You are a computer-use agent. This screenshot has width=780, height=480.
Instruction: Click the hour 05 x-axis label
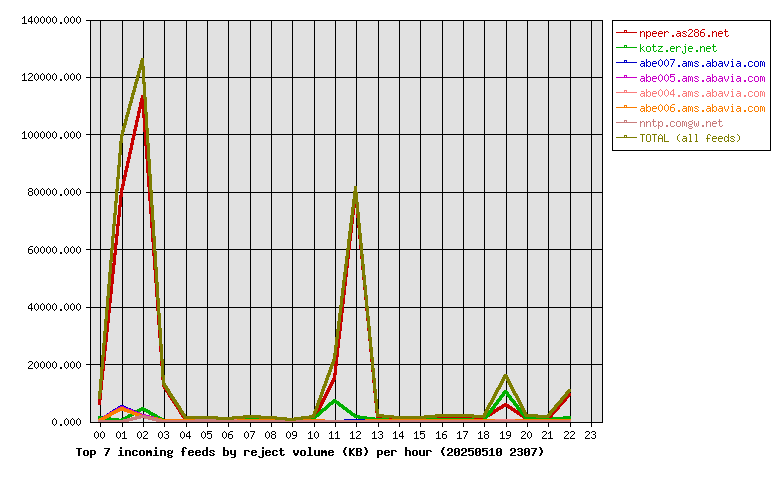(x=206, y=435)
